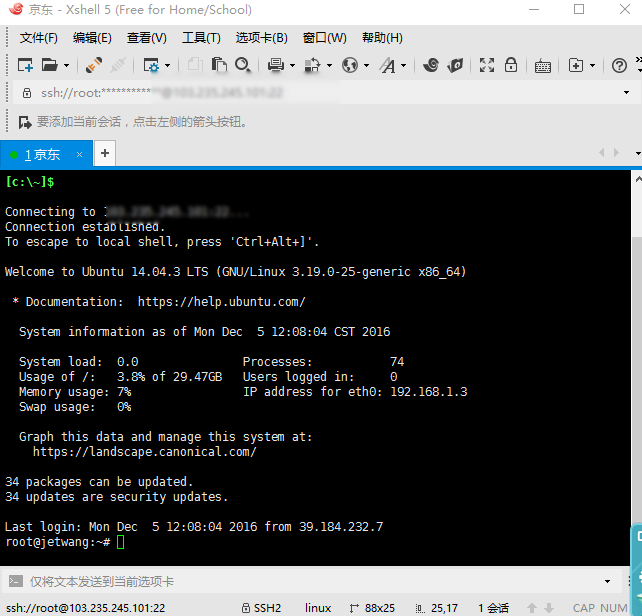Expand the address bar history dropdown
Image resolution: width=642 pixels, height=616 pixels.
(x=626, y=93)
